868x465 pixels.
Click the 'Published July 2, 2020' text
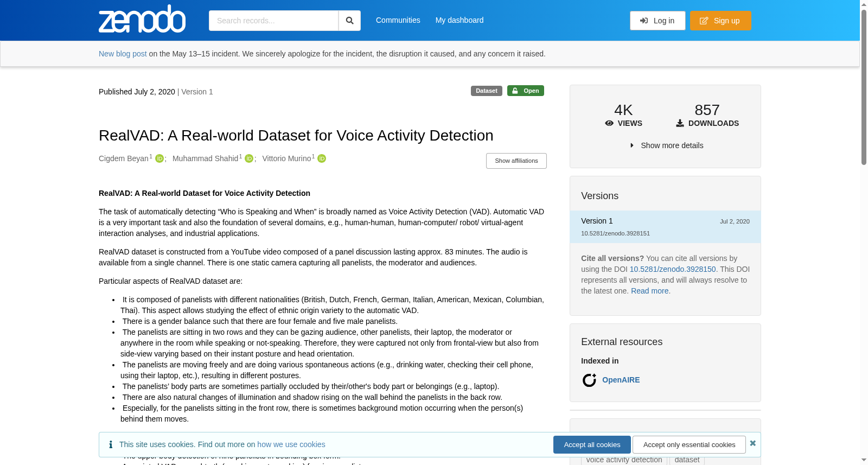137,92
